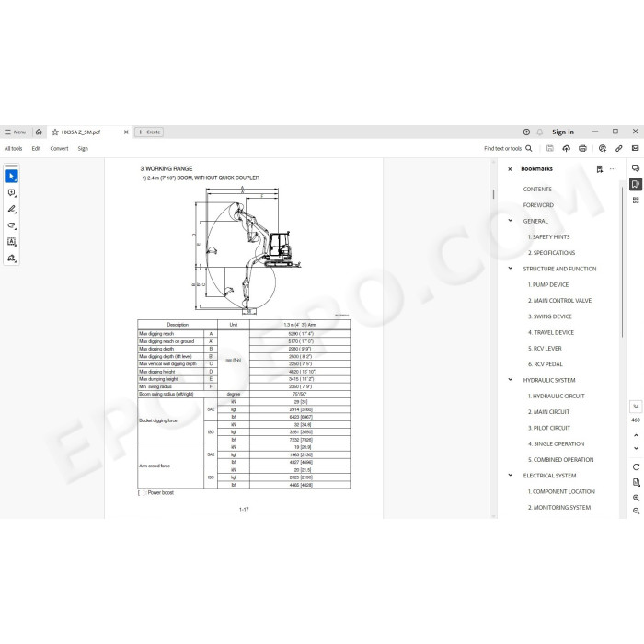The height and width of the screenshot is (644, 644).
Task: Jump to 2. SPECIFICATIONS bookmark
Action: (x=551, y=253)
